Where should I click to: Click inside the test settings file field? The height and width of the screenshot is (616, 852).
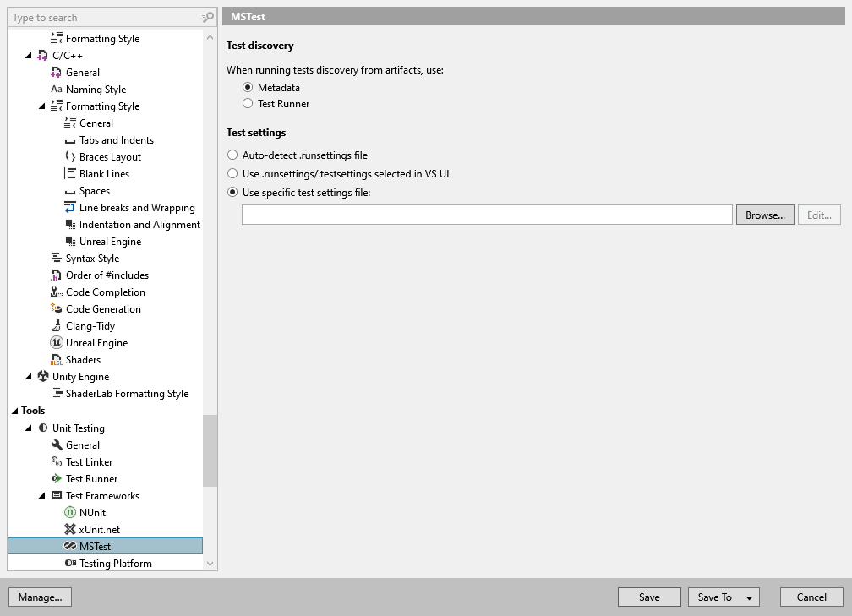486,214
